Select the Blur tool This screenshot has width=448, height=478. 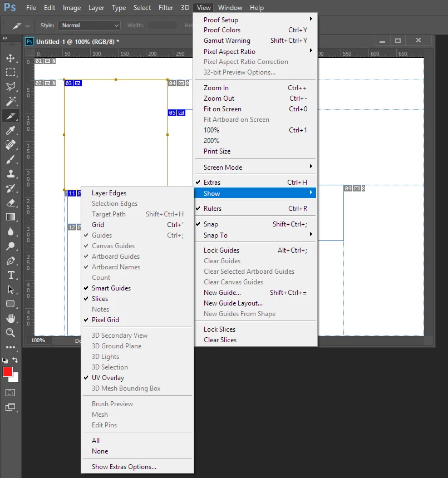(11, 231)
